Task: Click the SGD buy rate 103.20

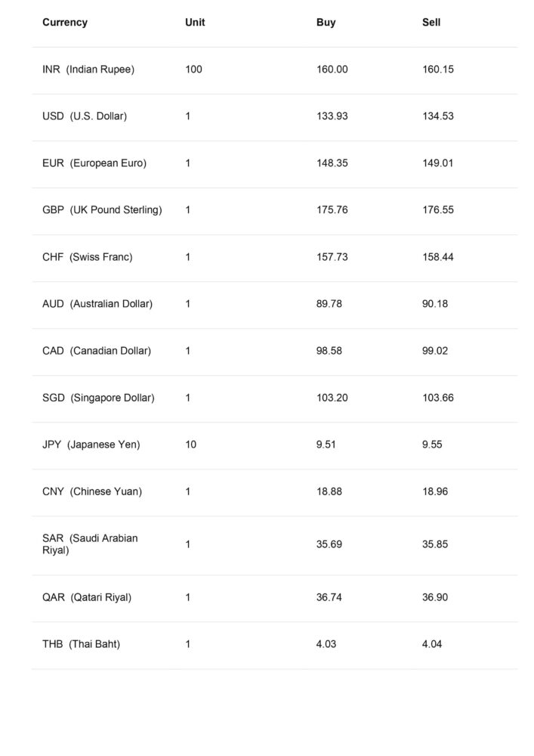Action: pos(332,398)
